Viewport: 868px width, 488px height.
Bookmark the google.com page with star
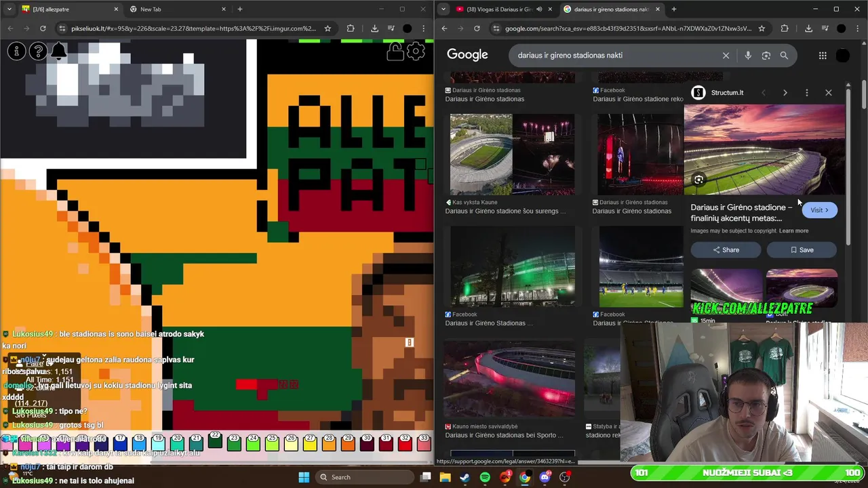click(x=762, y=28)
